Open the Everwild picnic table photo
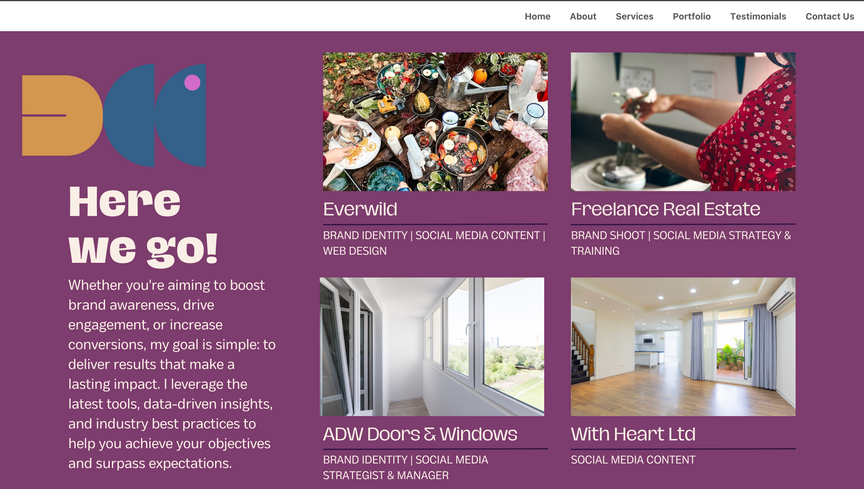 tap(435, 122)
